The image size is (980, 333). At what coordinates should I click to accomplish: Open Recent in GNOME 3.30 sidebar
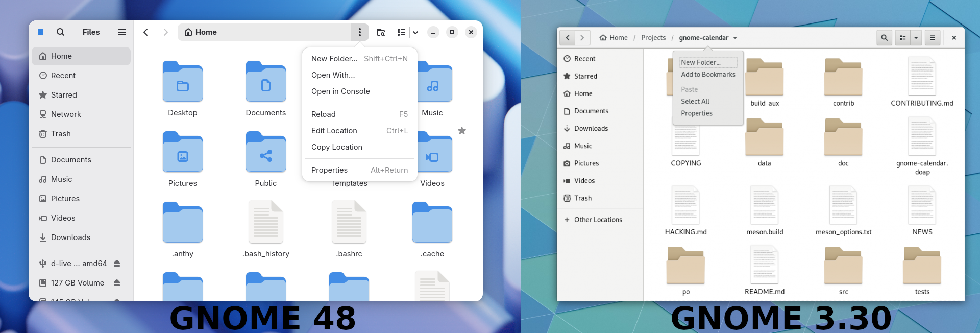pyautogui.click(x=600, y=59)
